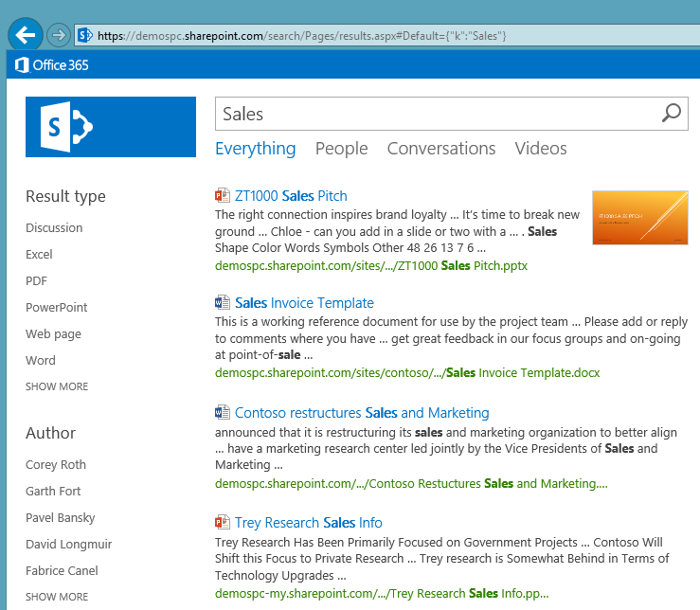Click the Trey Research Sales Info.pp URL
700x610 pixels.
(x=382, y=594)
